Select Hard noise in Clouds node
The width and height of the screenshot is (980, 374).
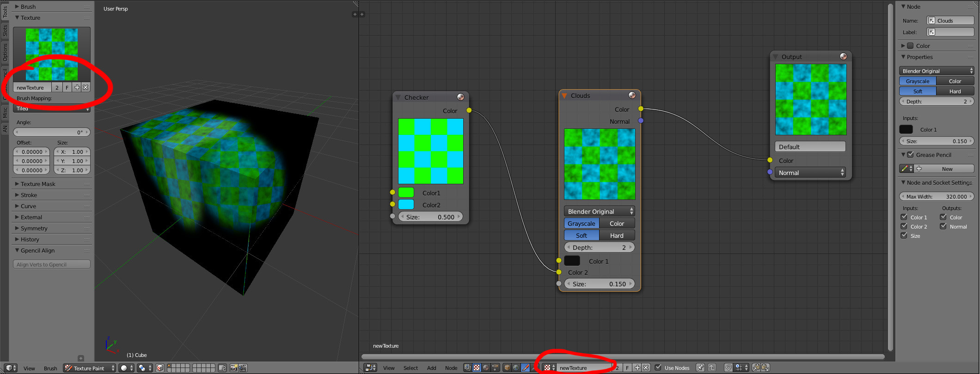point(617,235)
